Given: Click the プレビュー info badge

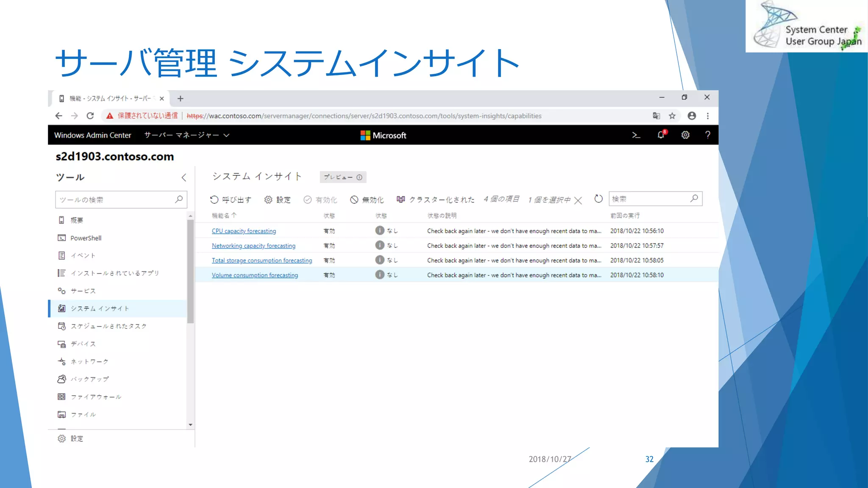Looking at the screenshot, I should (343, 177).
